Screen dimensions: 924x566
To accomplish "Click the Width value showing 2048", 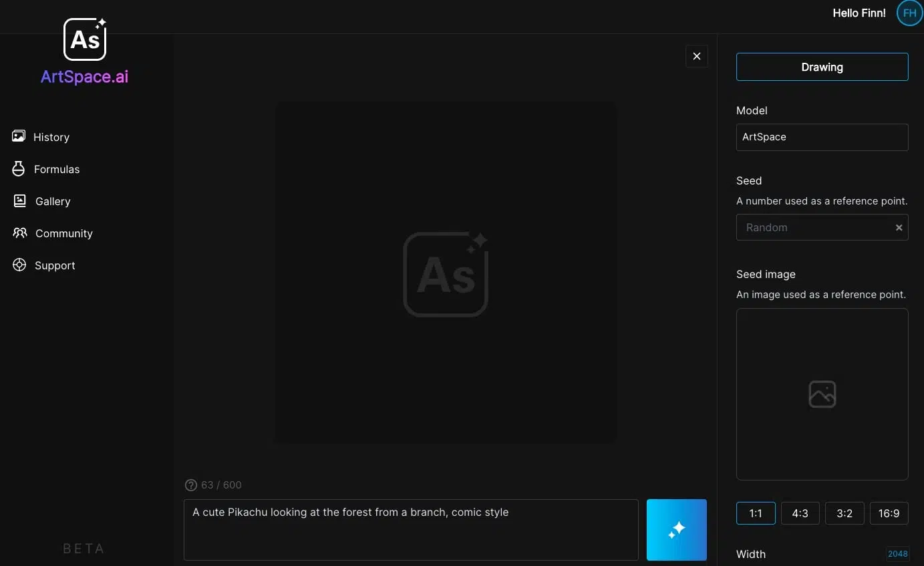I will point(897,554).
